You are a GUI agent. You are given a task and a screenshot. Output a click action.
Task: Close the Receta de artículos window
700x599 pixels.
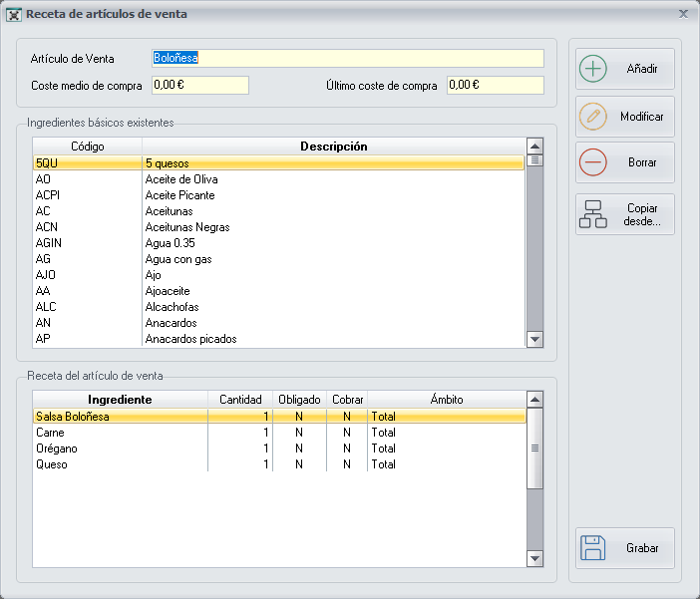(683, 14)
